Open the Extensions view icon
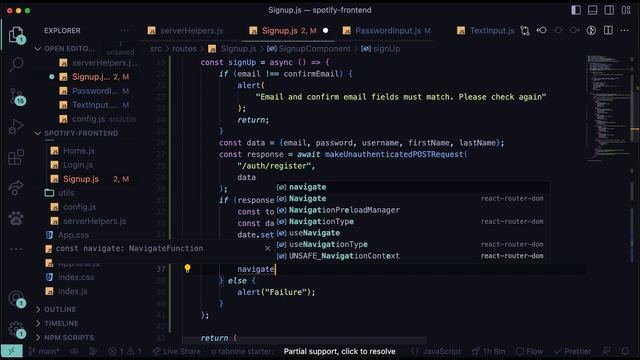 (x=16, y=157)
